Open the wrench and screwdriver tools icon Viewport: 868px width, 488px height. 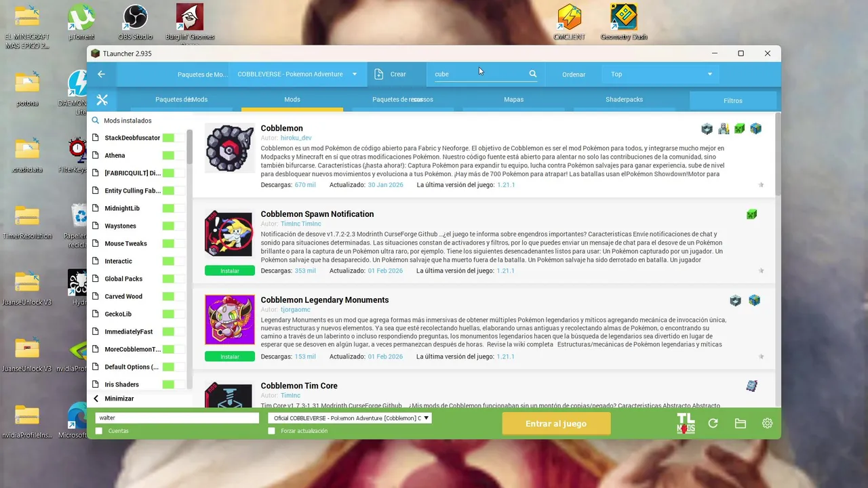tap(102, 100)
